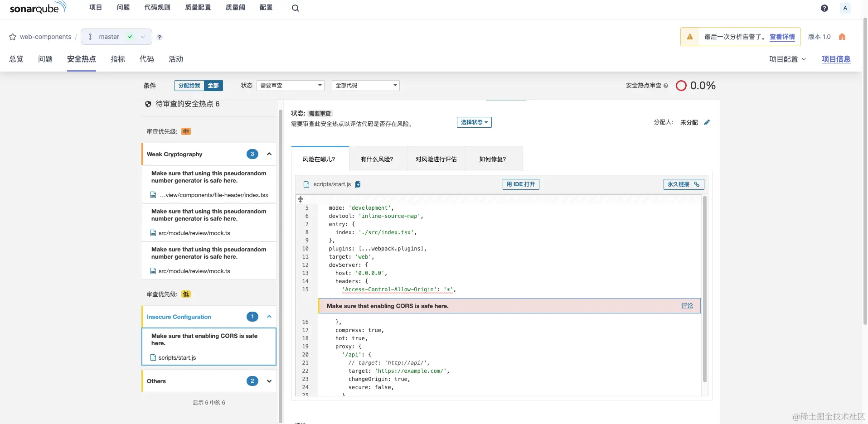Copy the scripts/start.js file path icon
This screenshot has width=868, height=424.
click(x=358, y=184)
